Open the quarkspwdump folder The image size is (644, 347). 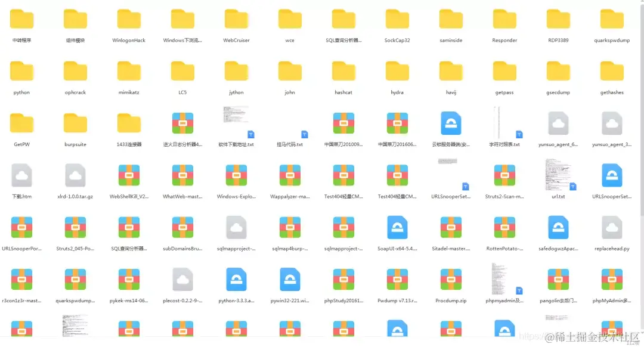pos(612,19)
